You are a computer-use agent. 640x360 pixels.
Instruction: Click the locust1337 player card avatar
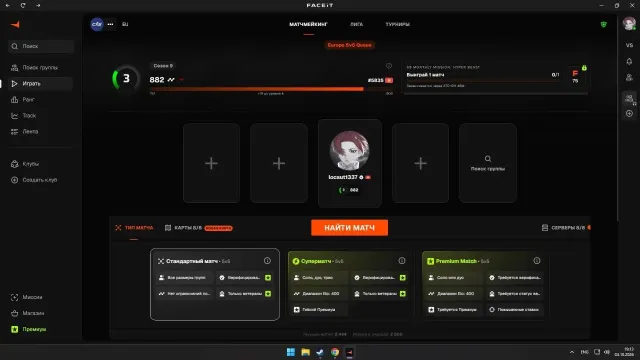(349, 151)
